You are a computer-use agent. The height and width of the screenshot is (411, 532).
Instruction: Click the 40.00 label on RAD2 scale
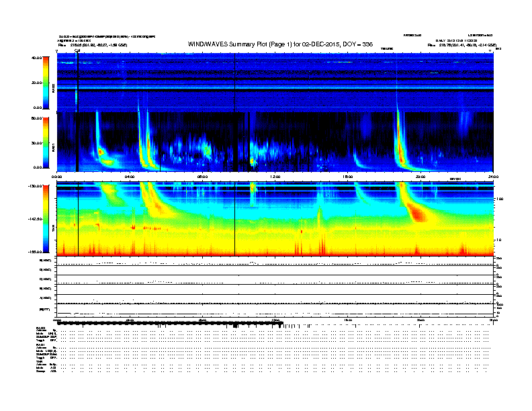[x=37, y=58]
